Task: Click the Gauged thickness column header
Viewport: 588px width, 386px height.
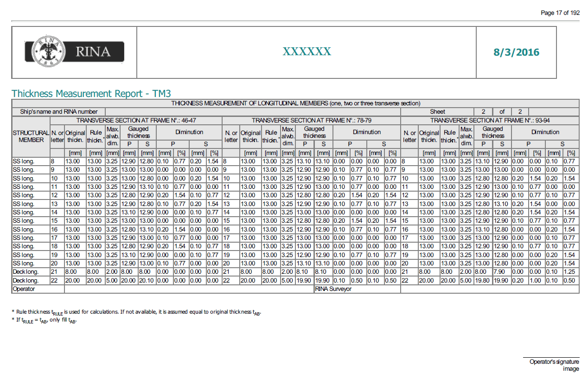Action: click(138, 132)
